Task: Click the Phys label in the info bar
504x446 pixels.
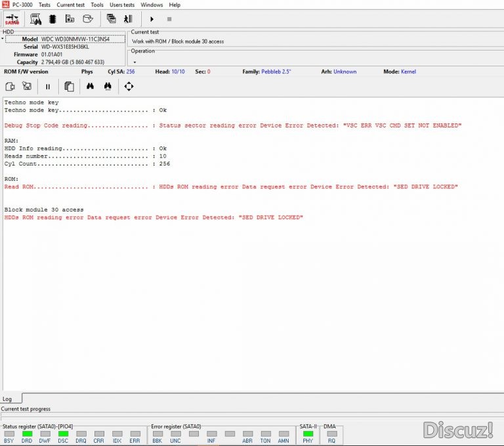Action: pos(87,72)
